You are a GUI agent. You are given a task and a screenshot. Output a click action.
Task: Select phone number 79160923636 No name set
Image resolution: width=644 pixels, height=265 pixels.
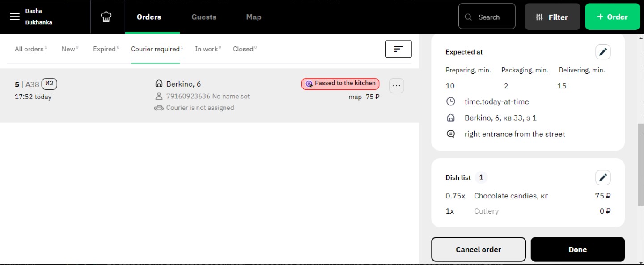point(208,96)
